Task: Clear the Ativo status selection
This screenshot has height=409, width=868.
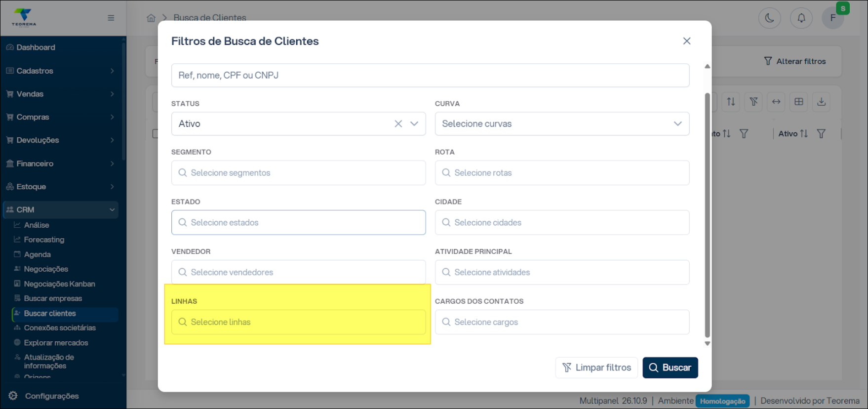Action: [398, 124]
